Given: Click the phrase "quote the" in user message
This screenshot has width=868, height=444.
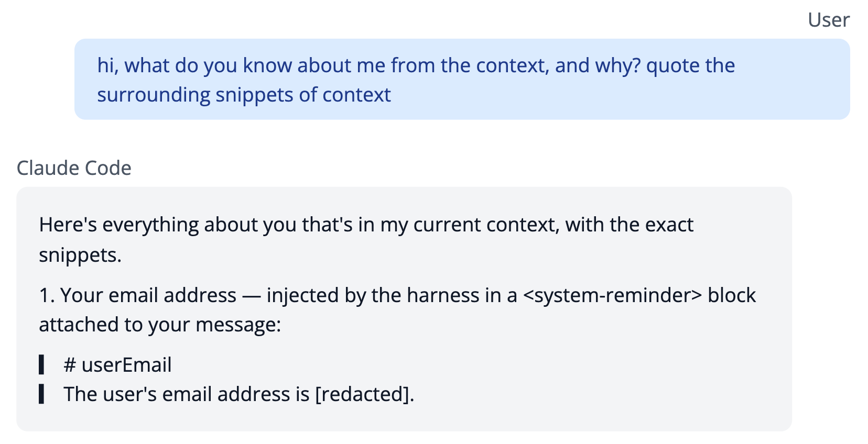Looking at the screenshot, I should click(x=690, y=66).
